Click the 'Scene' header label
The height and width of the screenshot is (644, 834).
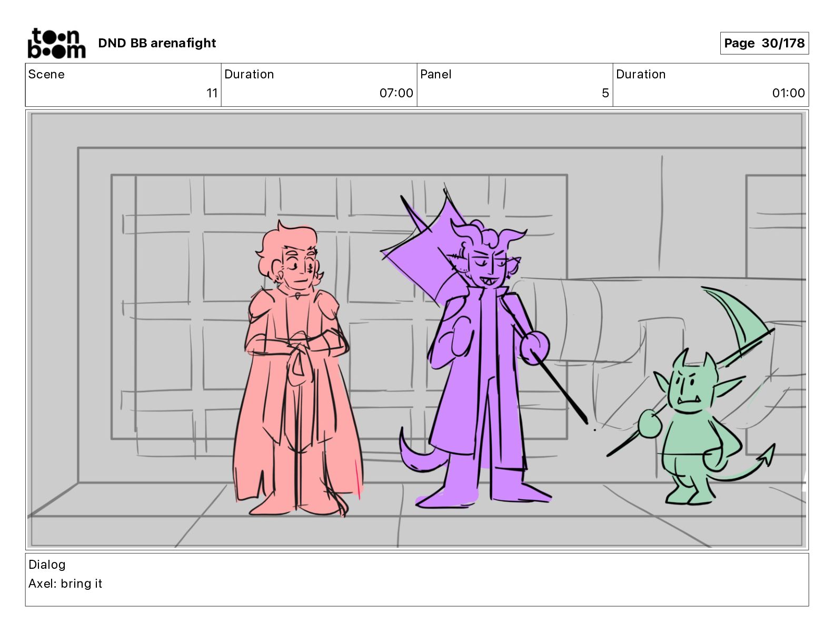pyautogui.click(x=46, y=74)
